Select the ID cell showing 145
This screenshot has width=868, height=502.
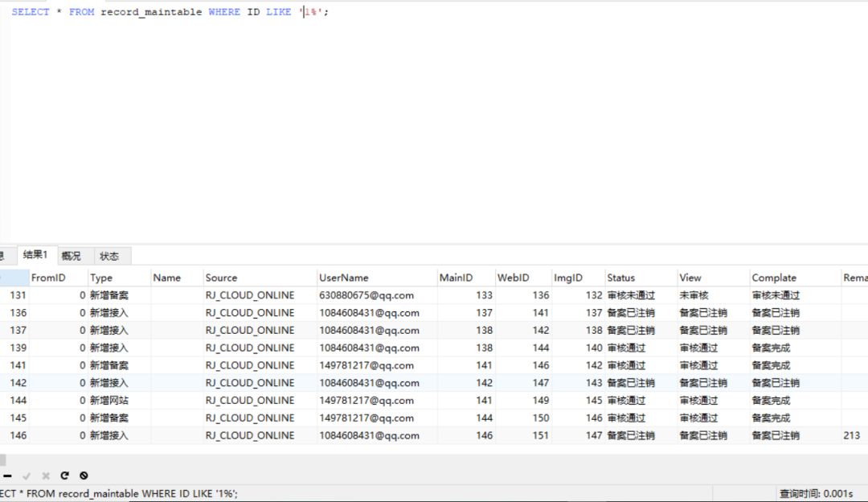tap(14, 418)
